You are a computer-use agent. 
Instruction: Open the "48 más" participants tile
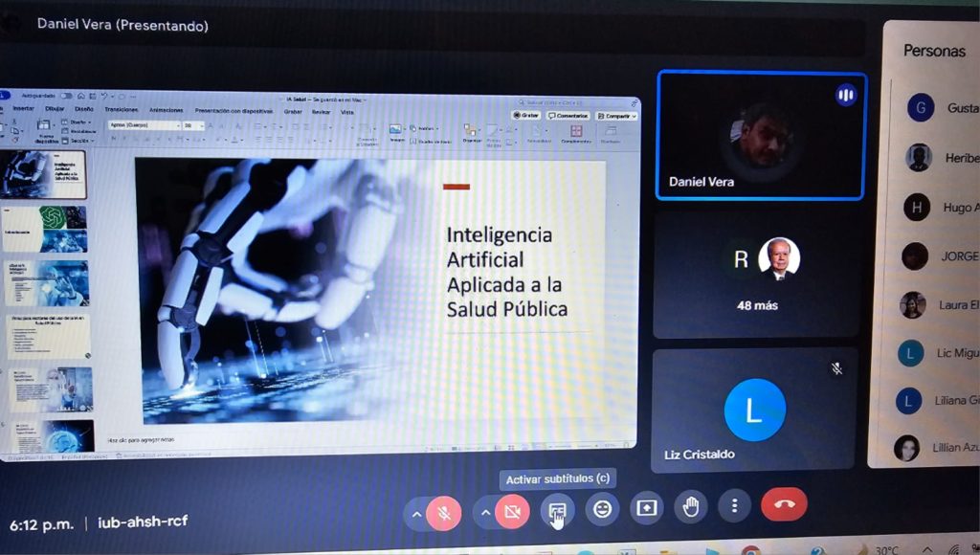(x=756, y=276)
